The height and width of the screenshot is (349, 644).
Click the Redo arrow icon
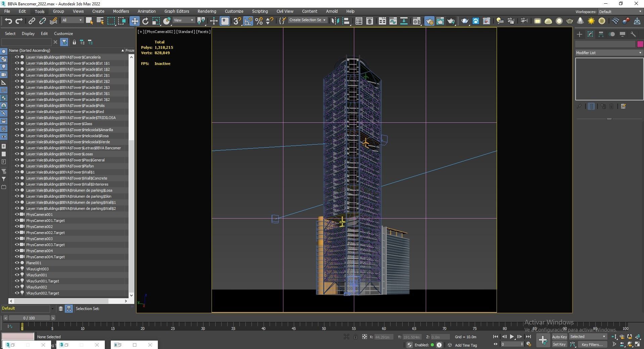(19, 21)
